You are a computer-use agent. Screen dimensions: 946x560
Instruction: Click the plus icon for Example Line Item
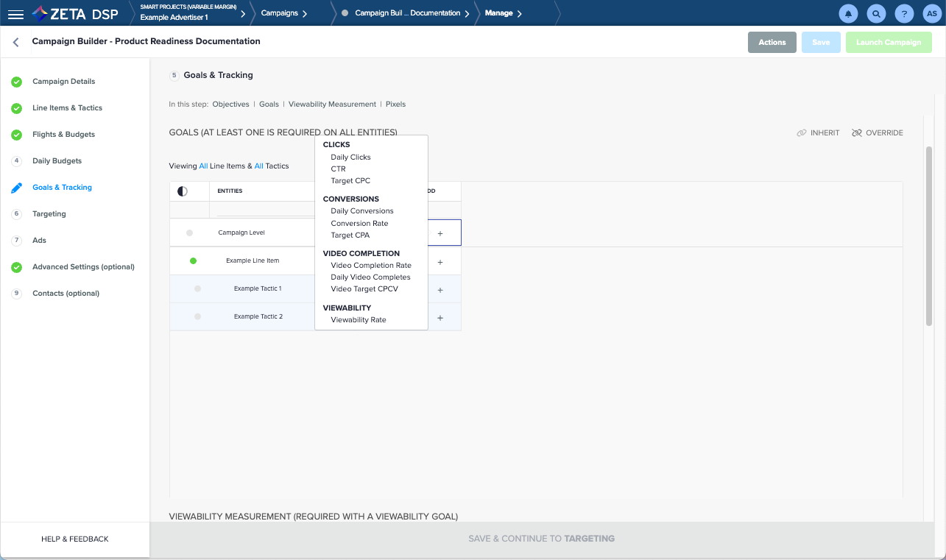[x=440, y=262]
